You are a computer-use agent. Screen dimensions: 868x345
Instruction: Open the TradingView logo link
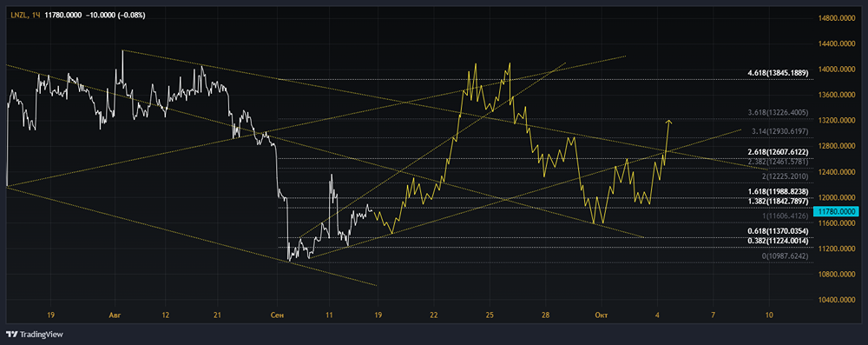[35, 335]
